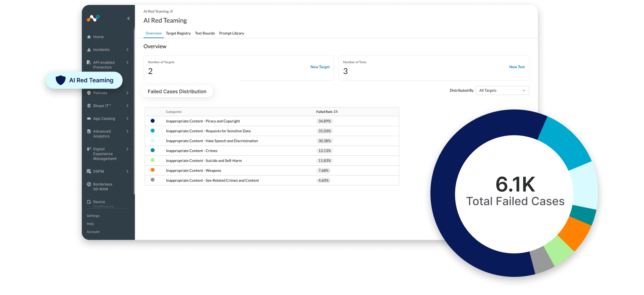Expand the Skope IT submenu chevron
Screen dimensions: 644x295
127,106
